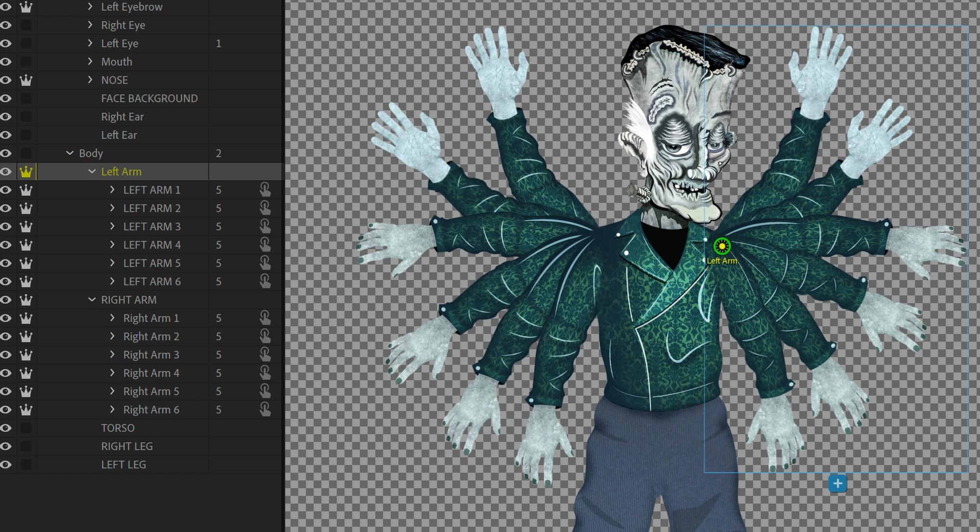Click the crown icon beside NOSE layer
This screenshot has width=980, height=532.
point(26,80)
